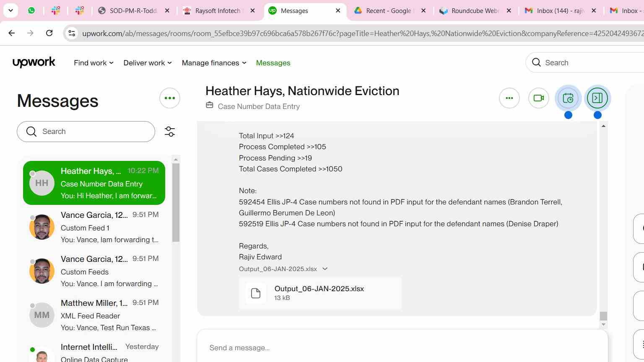Click the MM avatar of Matthew Miller
644x362 pixels.
(42, 315)
